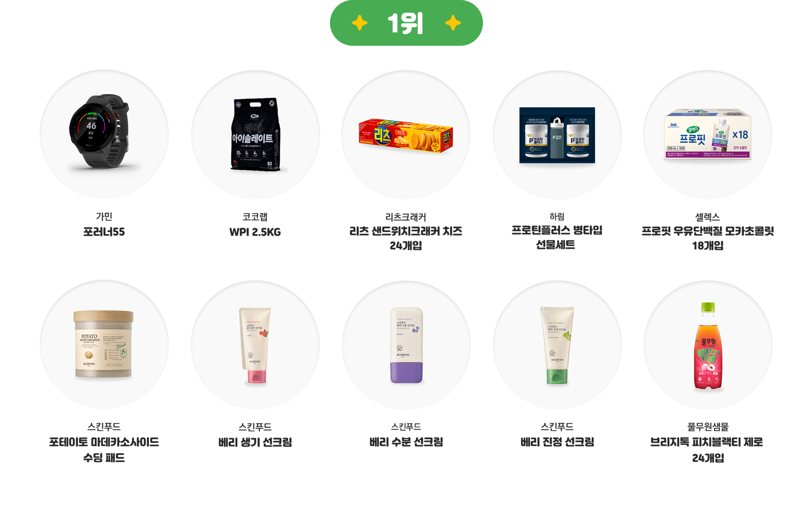Click 리츠 샌드위치크래커 치즈 product title

click(x=406, y=238)
